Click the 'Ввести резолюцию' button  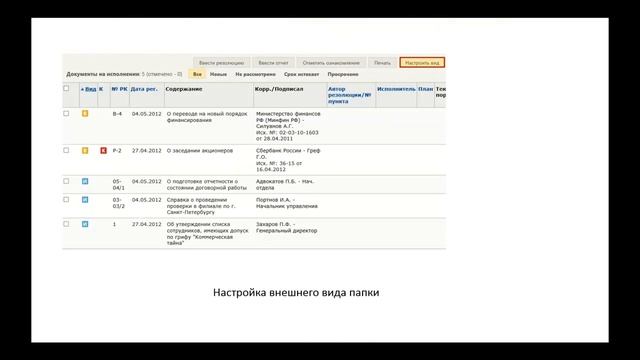click(221, 63)
